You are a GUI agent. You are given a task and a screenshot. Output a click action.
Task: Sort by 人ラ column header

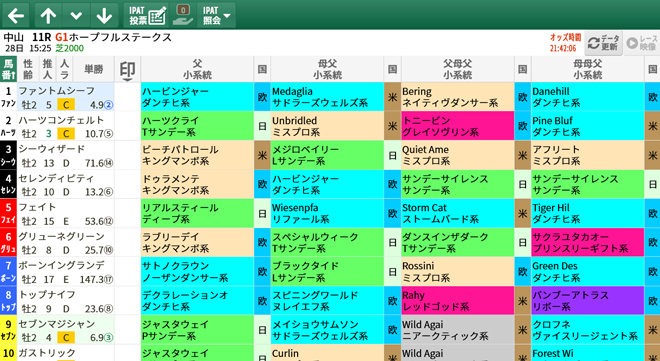[x=64, y=69]
